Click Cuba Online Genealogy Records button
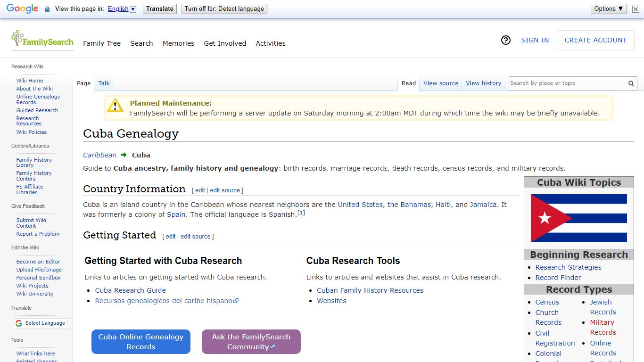 pos(141,342)
